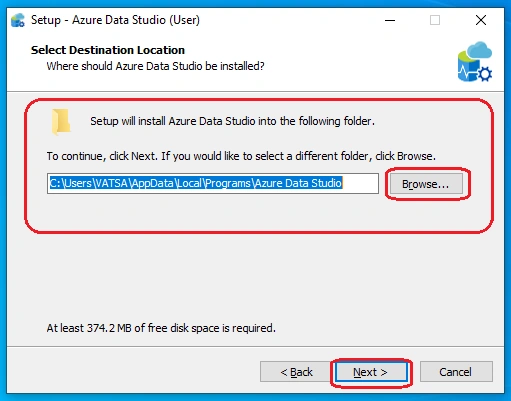Click the 'Setup - Azure Data Studio (User)' window title
Screen dimensions: 511x401
(115, 20)
